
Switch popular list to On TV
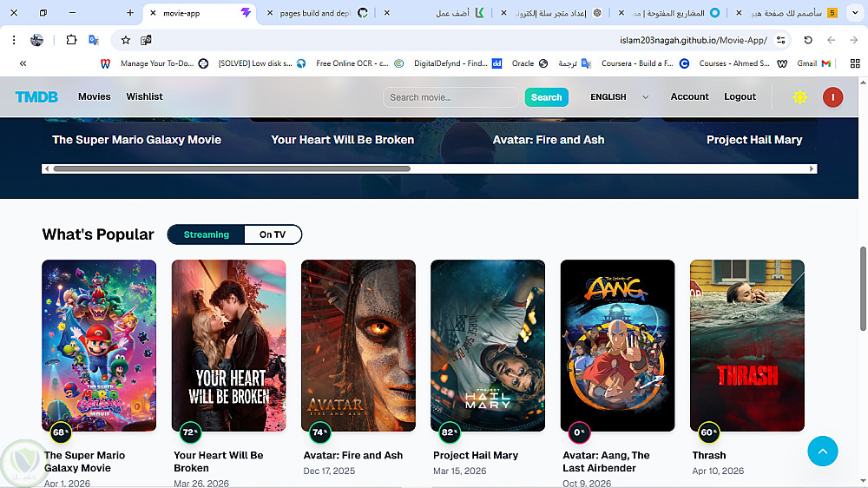tap(273, 234)
